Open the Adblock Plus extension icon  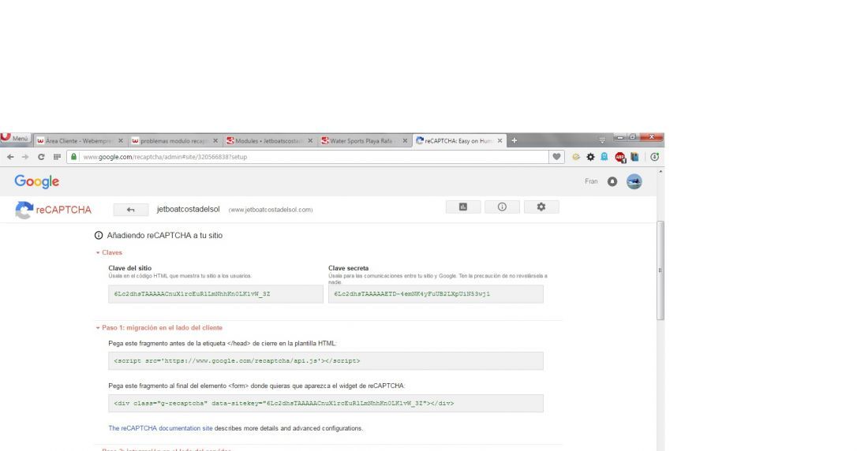point(620,158)
